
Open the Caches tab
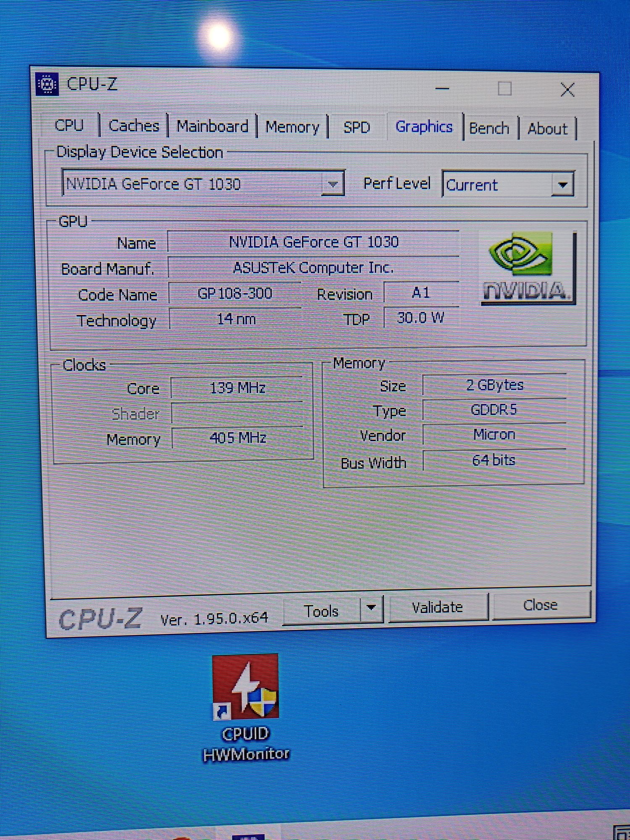[x=134, y=126]
